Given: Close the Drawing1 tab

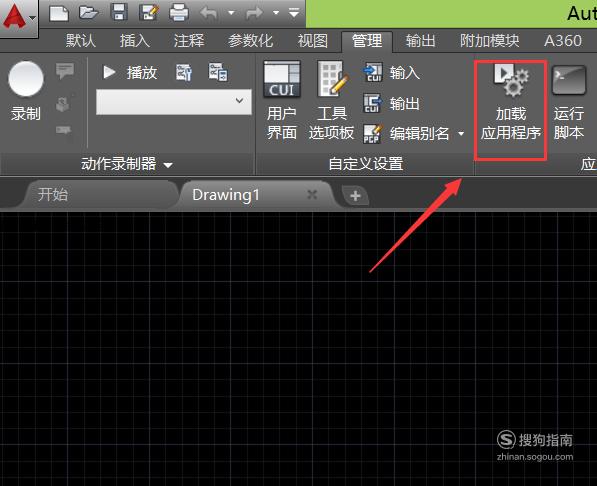Looking at the screenshot, I should coord(312,195).
